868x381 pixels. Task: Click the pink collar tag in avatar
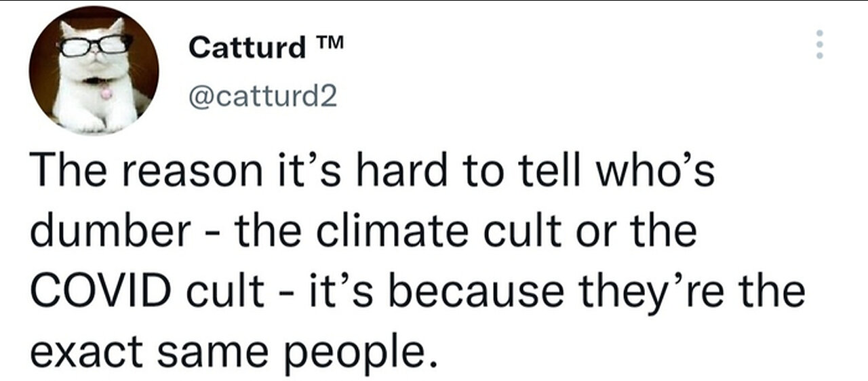point(106,92)
